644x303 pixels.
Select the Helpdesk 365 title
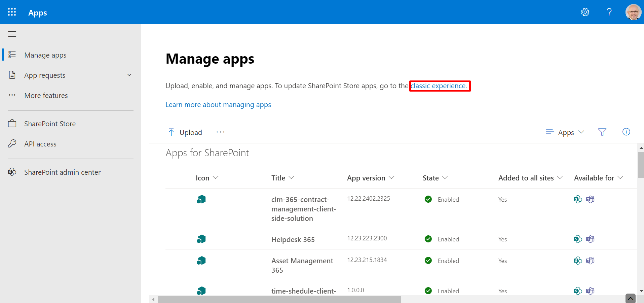click(x=293, y=239)
